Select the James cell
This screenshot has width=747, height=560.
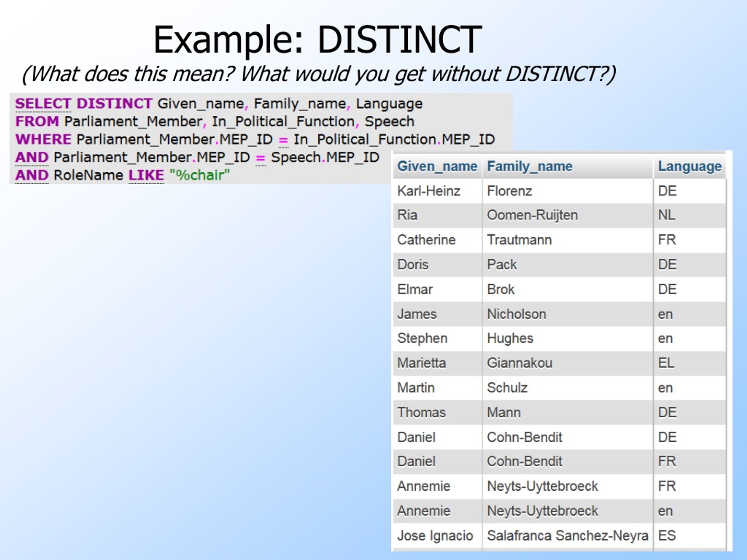pyautogui.click(x=437, y=314)
